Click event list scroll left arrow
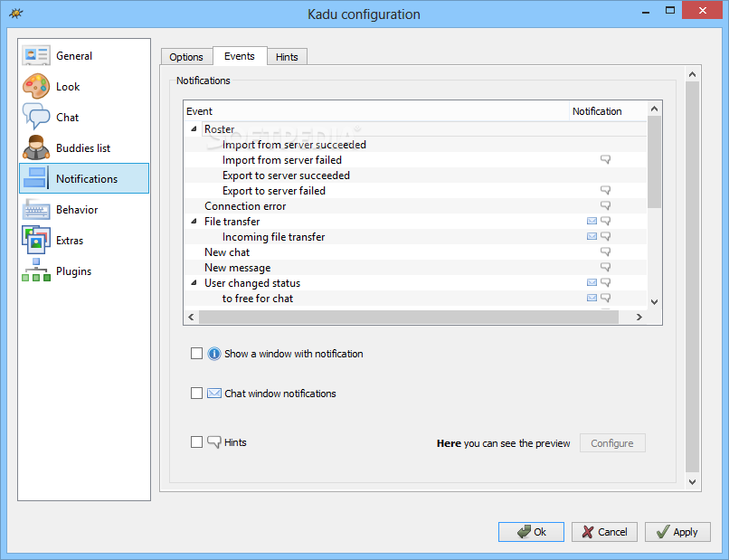 coord(191,317)
